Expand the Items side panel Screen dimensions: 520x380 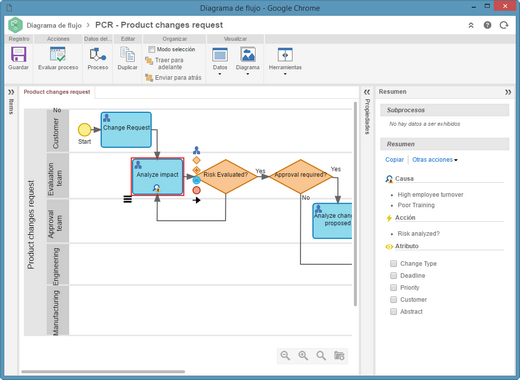(x=11, y=92)
